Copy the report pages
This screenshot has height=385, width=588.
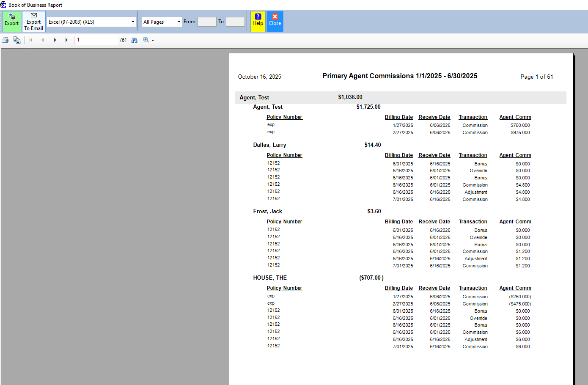pos(17,40)
